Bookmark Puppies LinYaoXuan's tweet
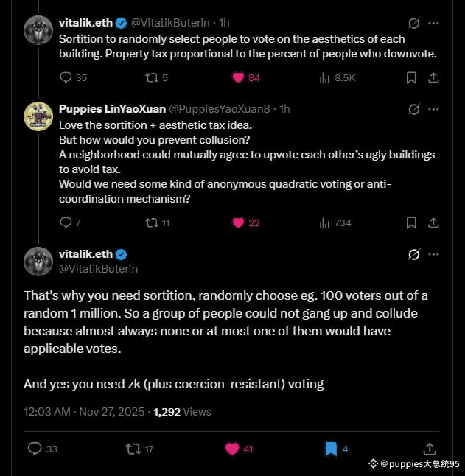 pos(411,223)
